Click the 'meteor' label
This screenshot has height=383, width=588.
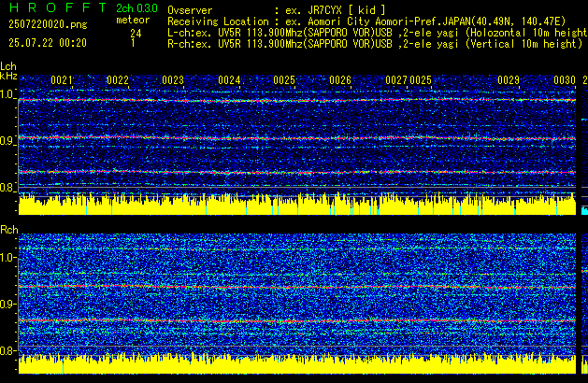tap(133, 20)
